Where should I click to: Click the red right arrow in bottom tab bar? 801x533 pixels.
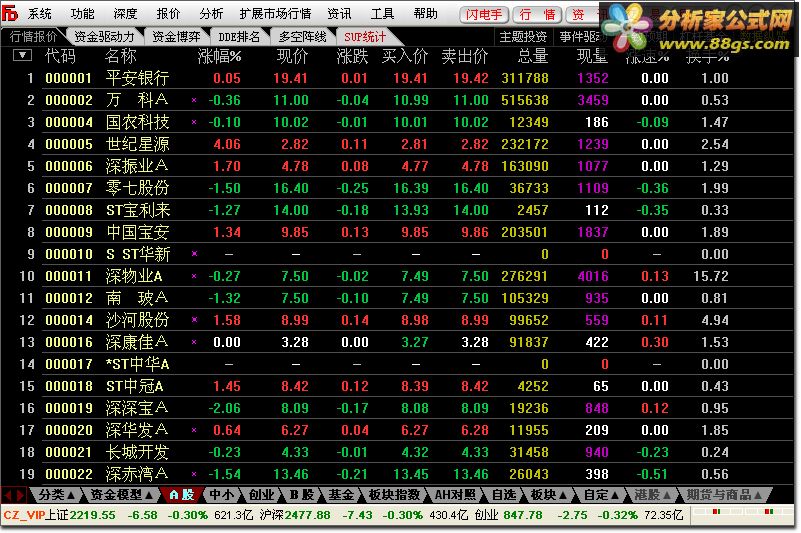pyautogui.click(x=20, y=495)
